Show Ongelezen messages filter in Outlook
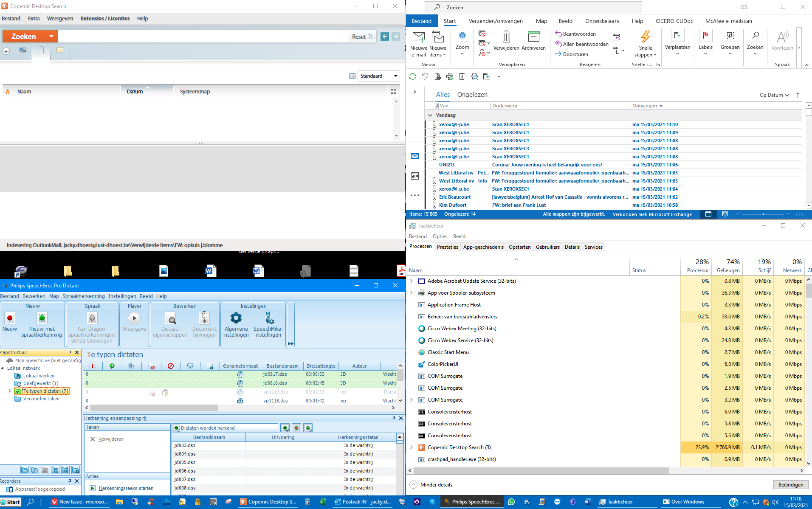This screenshot has height=509, width=812. [x=472, y=95]
